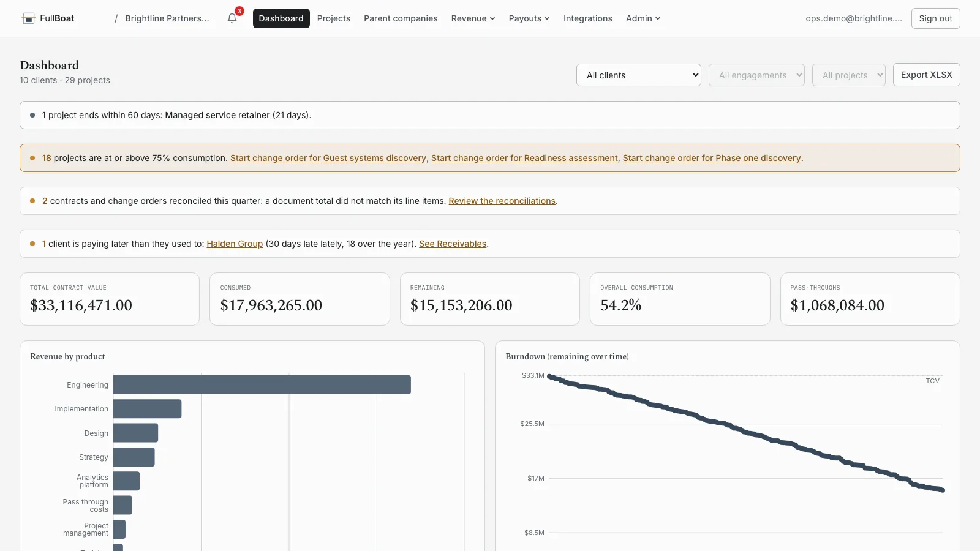Open Parent companies in the nav
The image size is (980, 551).
pyautogui.click(x=401, y=18)
